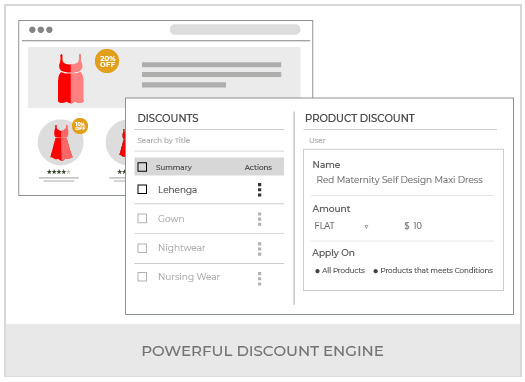Image resolution: width=525 pixels, height=382 pixels.
Task: Check the Lehenga checkbox
Action: [x=142, y=189]
